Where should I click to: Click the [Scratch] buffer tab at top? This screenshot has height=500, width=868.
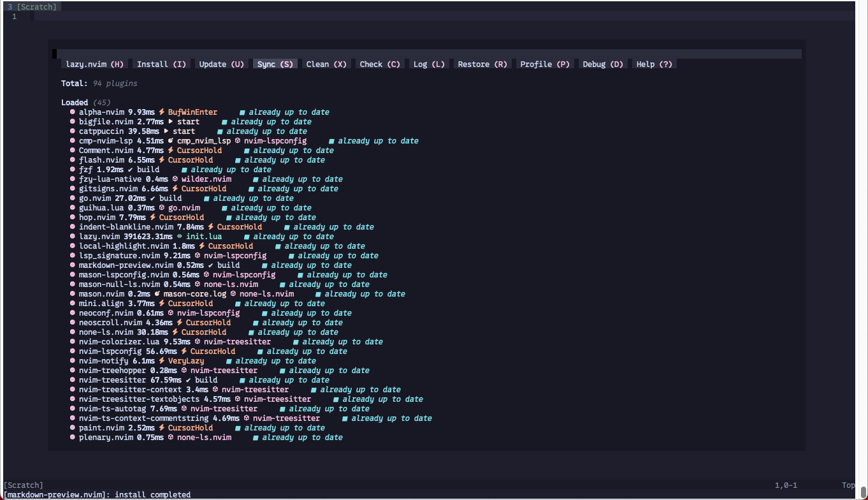click(x=36, y=7)
